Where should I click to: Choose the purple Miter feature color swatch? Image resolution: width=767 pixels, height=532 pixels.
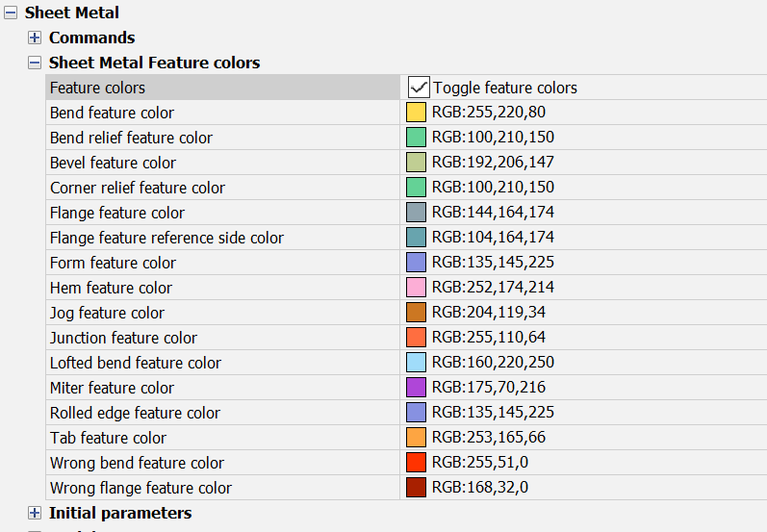point(416,388)
